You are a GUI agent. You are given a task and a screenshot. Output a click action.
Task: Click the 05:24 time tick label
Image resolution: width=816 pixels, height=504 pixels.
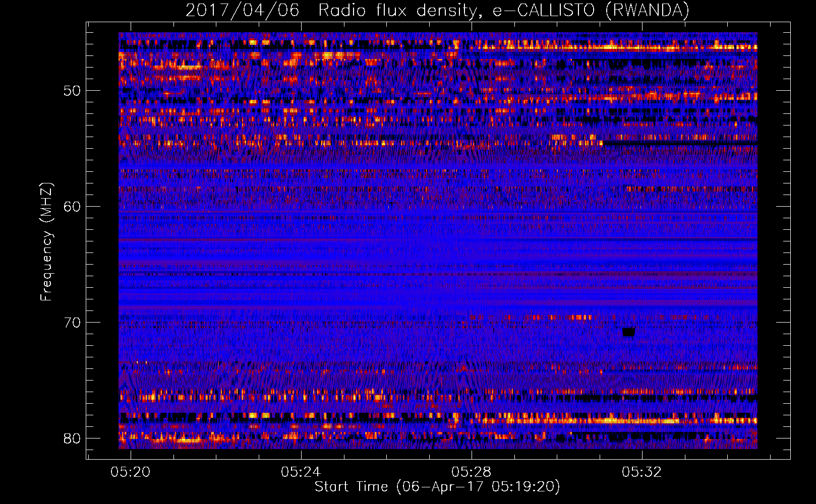click(x=301, y=472)
